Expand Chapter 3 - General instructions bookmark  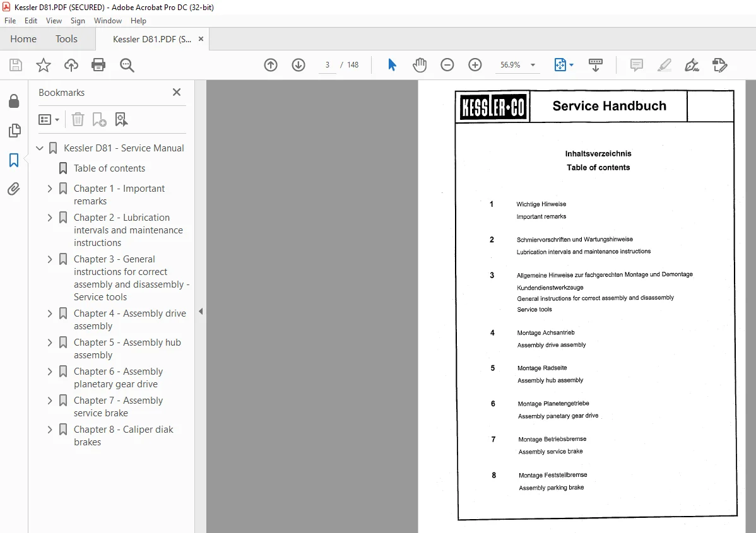coord(50,259)
